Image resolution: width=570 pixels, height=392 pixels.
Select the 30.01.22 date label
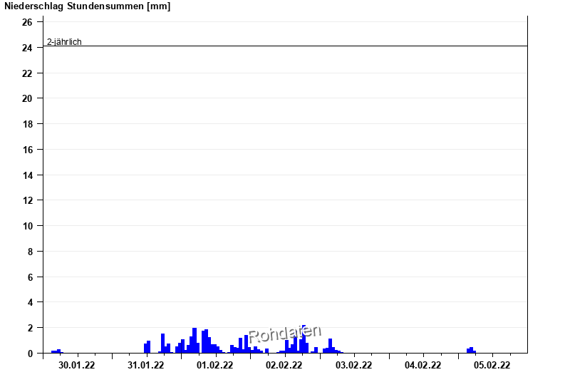pos(77,366)
